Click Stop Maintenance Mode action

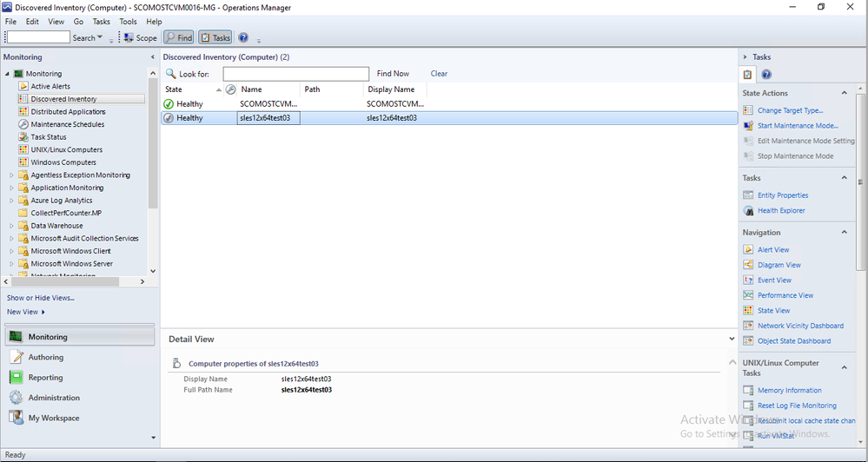(796, 156)
